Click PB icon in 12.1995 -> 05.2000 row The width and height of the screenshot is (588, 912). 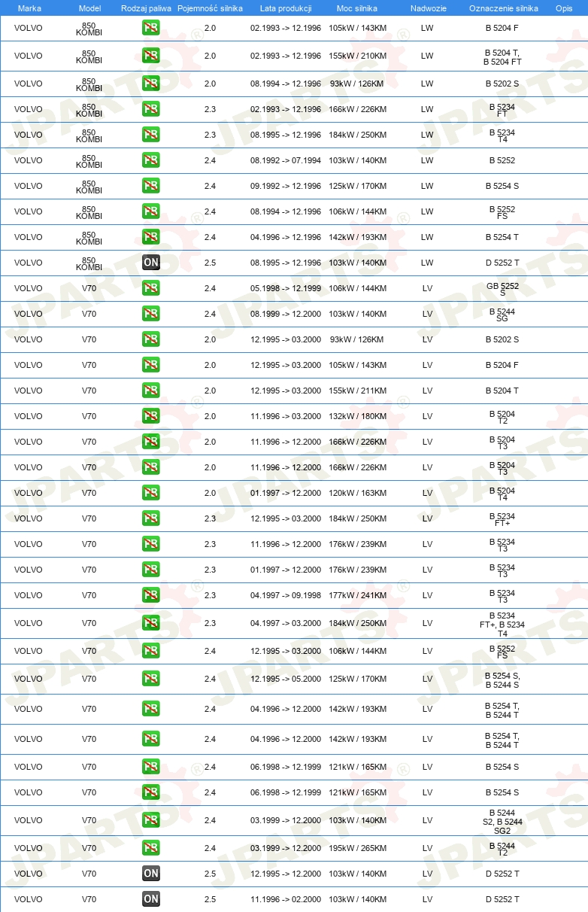[150, 679]
